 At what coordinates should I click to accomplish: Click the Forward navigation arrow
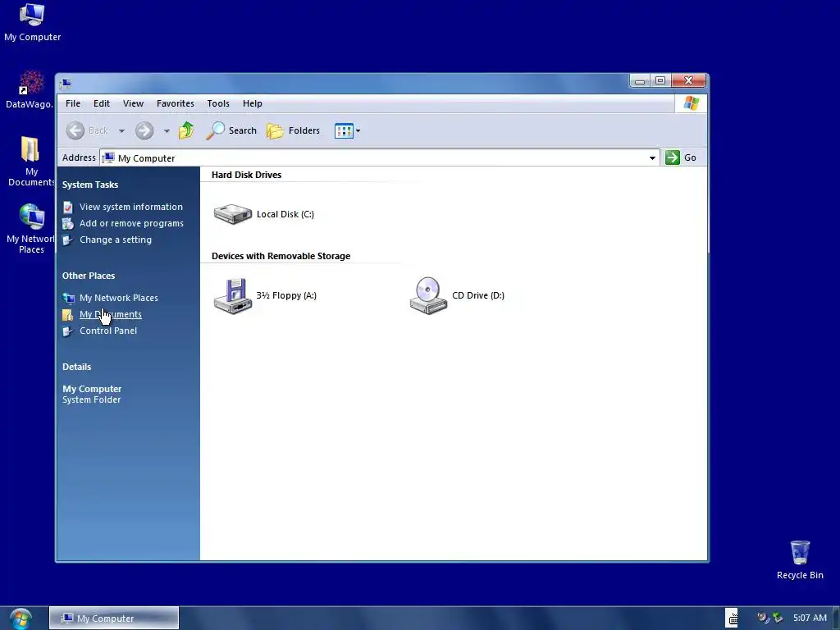(144, 130)
